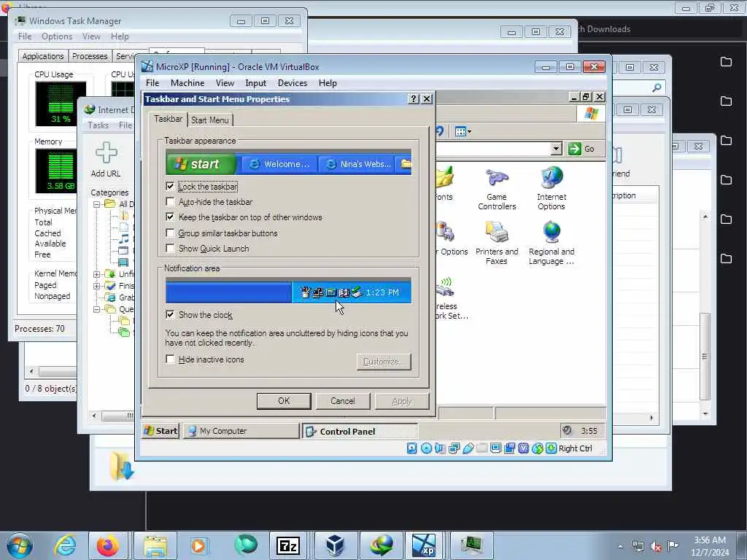Click the USB devices icon in VirtualBox status bar
This screenshot has width=747, height=560.
pyautogui.click(x=468, y=448)
